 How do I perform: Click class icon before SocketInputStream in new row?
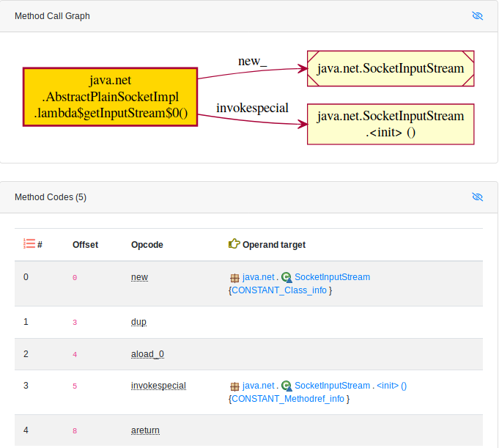[x=287, y=277]
